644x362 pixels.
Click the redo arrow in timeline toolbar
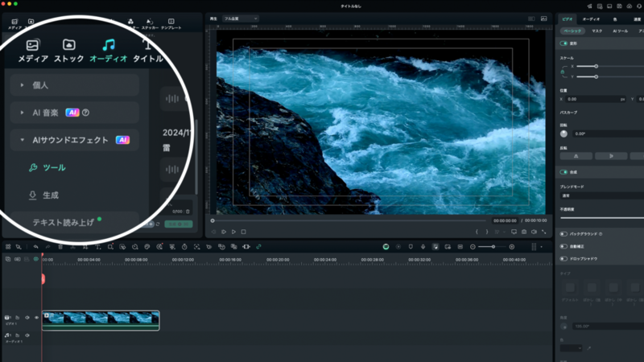47,247
